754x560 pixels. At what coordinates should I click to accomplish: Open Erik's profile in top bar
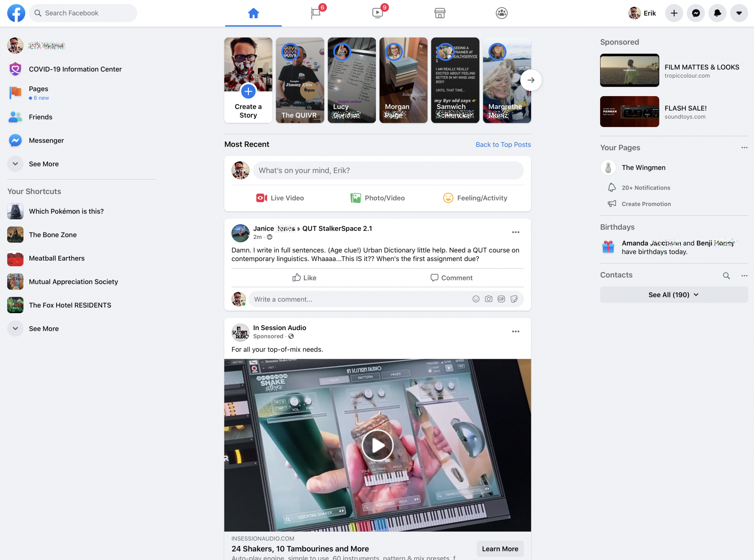click(642, 13)
